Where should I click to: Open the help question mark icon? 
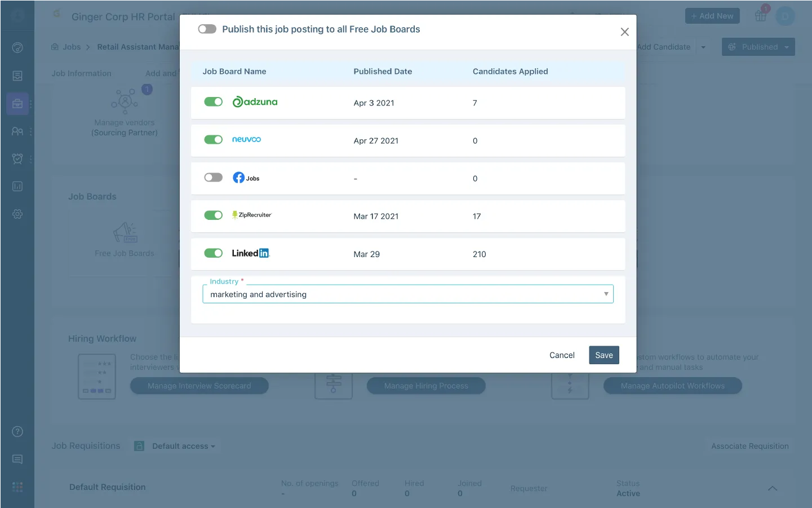(17, 431)
